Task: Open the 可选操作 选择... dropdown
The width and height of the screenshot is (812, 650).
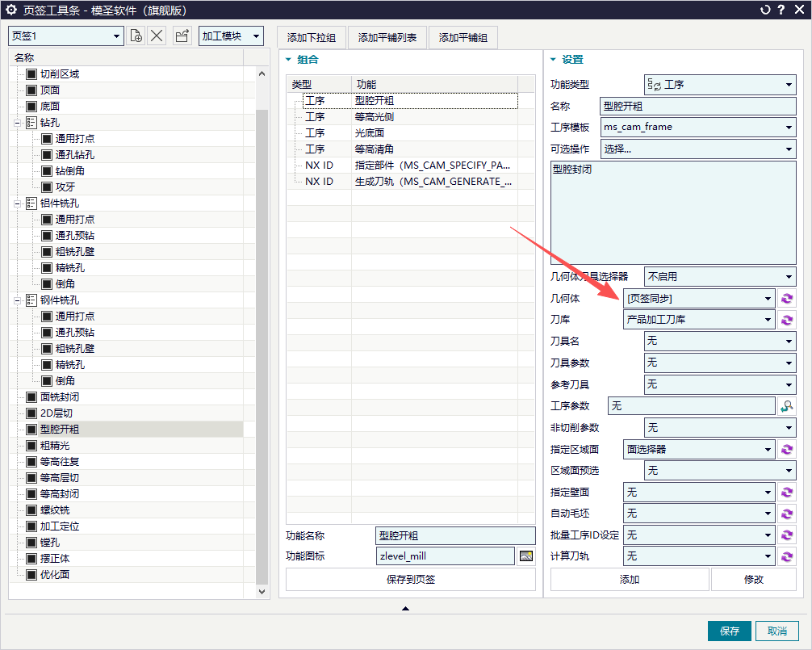Action: [698, 149]
